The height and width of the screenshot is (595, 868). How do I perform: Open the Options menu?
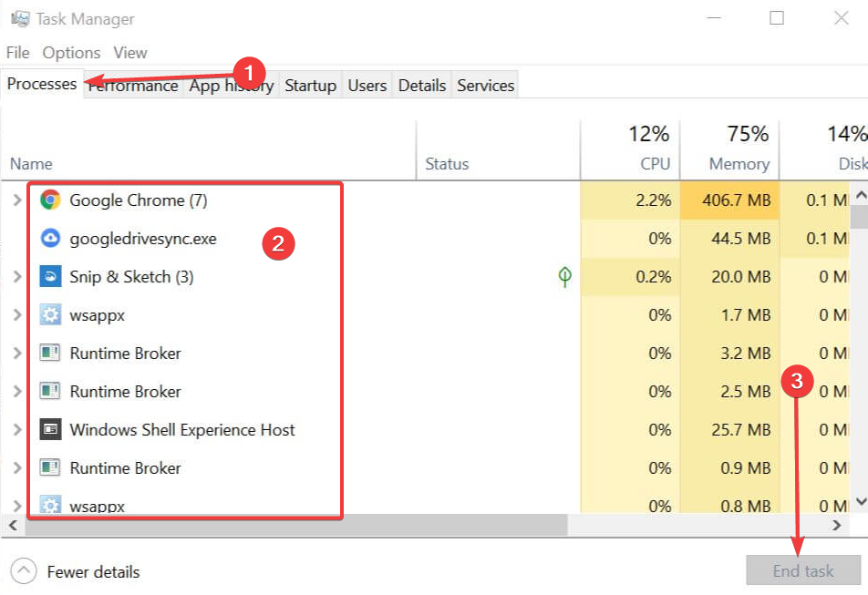[x=71, y=53]
